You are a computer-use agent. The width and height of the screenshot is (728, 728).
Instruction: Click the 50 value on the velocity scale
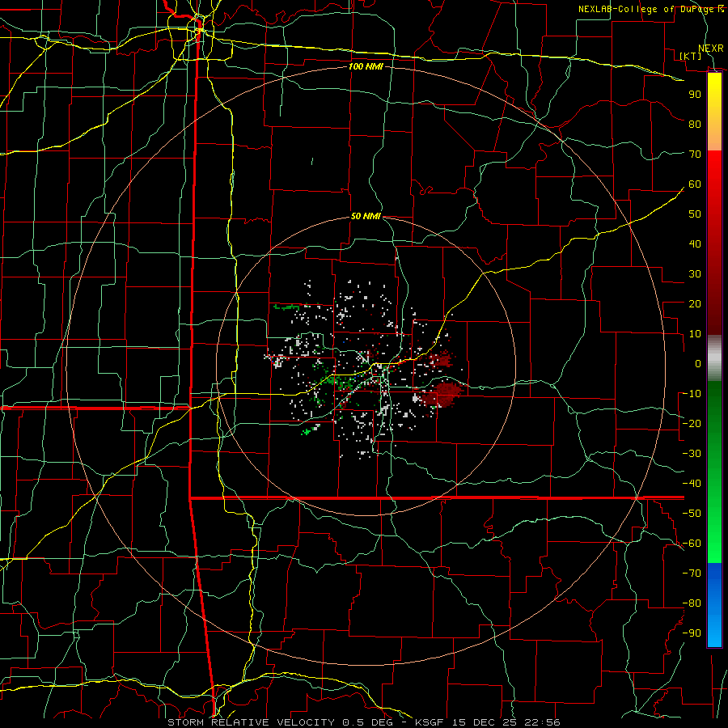point(695,214)
